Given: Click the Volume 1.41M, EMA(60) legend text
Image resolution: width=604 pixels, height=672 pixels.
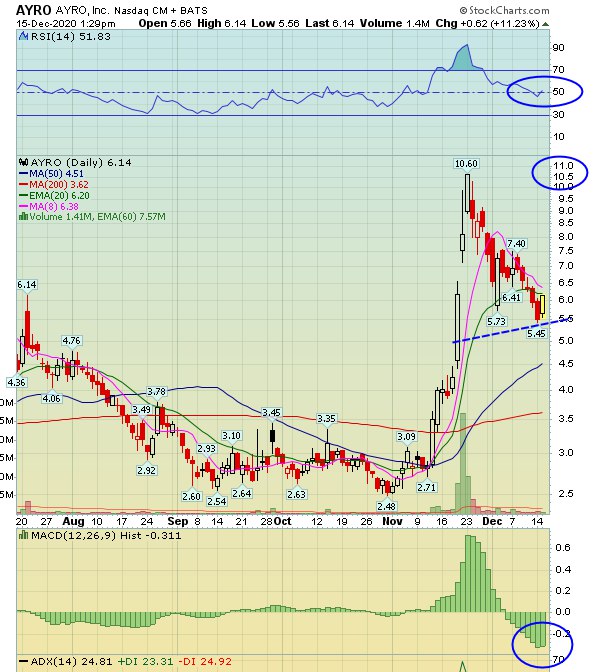Looking at the screenshot, I should click(97, 216).
